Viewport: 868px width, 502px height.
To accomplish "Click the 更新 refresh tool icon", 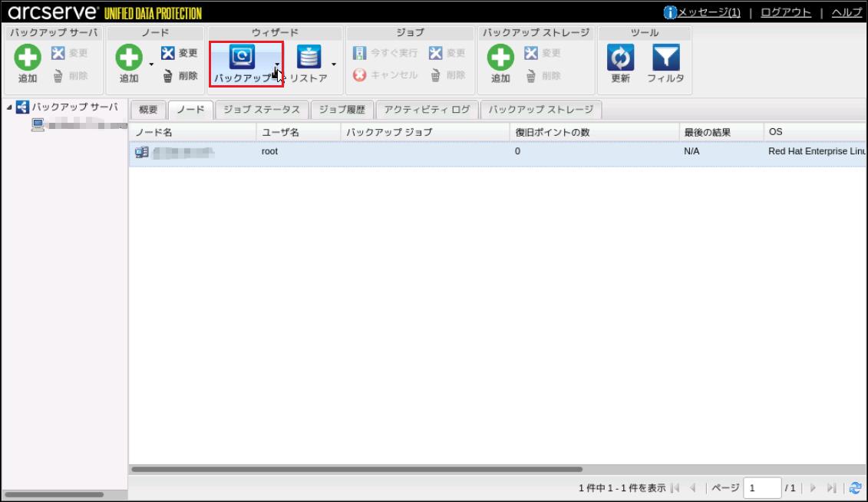I will pyautogui.click(x=620, y=58).
